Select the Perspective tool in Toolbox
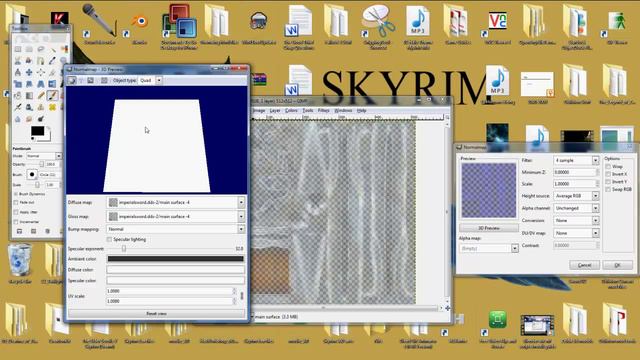Screen dimensions: 640x360 [40, 84]
